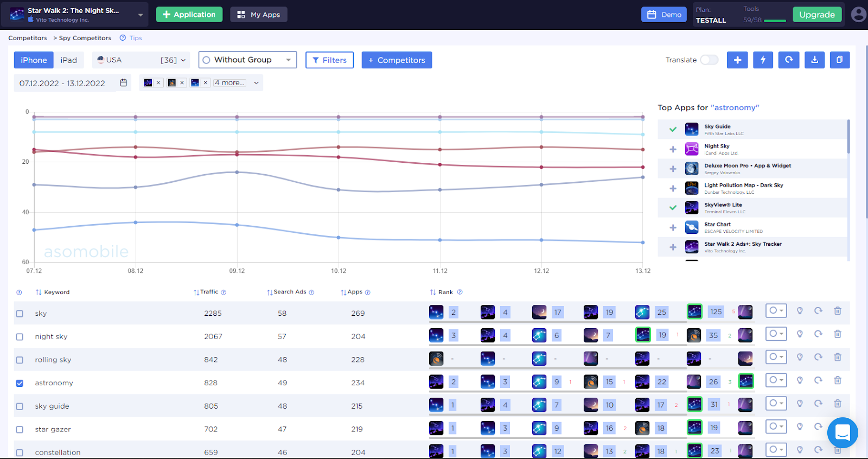
Task: Click lightbulb icon in star gazer row
Action: 800,427
